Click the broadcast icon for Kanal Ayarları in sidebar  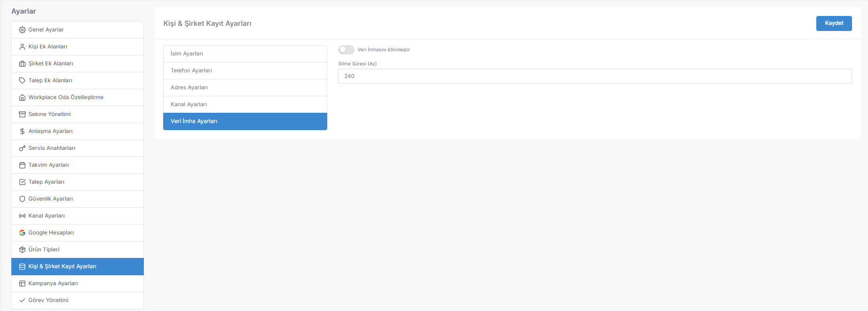tap(22, 216)
